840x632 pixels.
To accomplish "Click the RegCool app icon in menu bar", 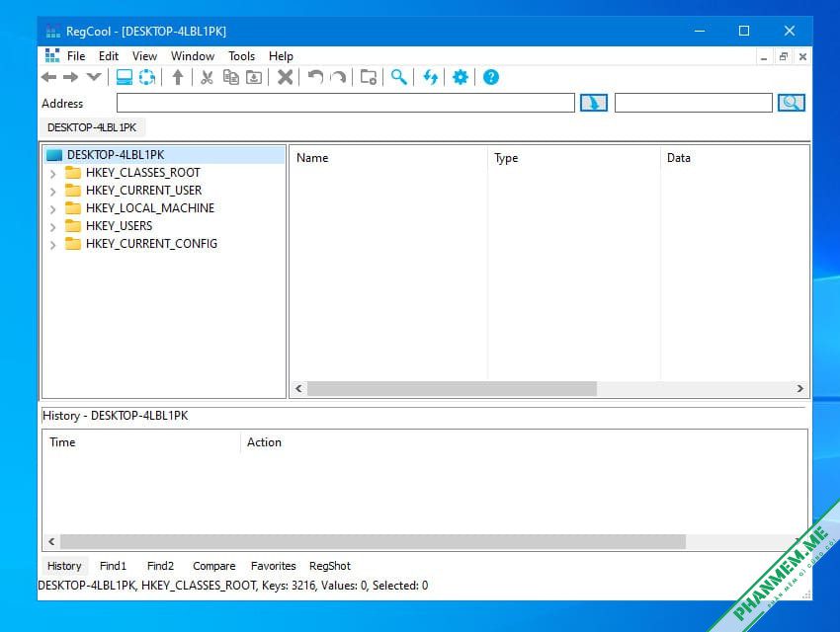I will (52, 55).
